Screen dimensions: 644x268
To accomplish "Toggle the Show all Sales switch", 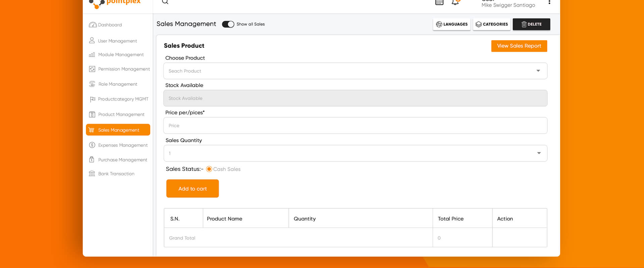I will click(228, 24).
